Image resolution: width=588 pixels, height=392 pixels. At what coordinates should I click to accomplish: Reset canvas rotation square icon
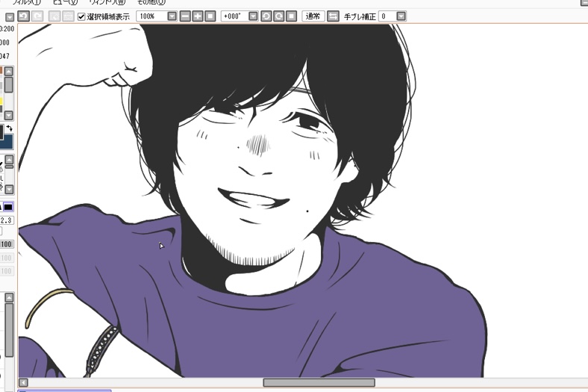291,16
